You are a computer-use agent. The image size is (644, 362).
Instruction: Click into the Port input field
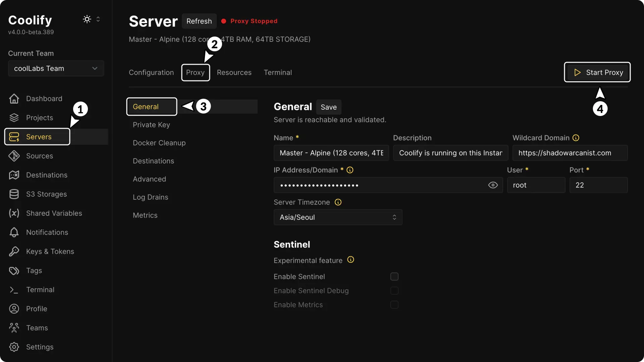coord(598,185)
